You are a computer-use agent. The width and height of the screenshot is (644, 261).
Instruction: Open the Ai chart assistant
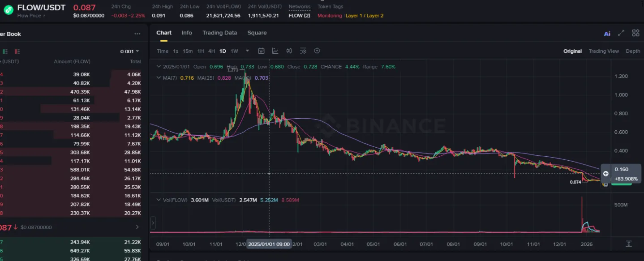coord(607,33)
